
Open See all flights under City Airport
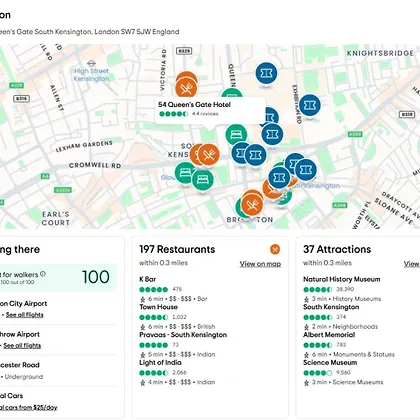[24, 315]
